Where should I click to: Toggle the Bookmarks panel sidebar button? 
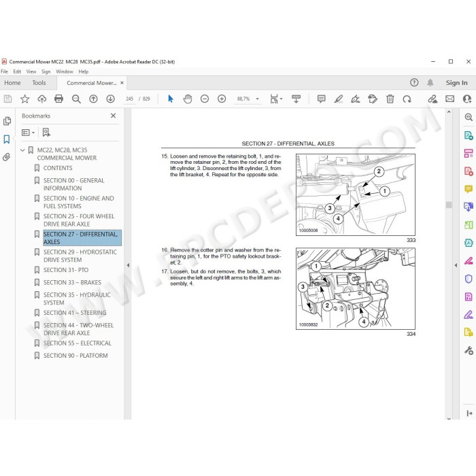[x=6, y=139]
